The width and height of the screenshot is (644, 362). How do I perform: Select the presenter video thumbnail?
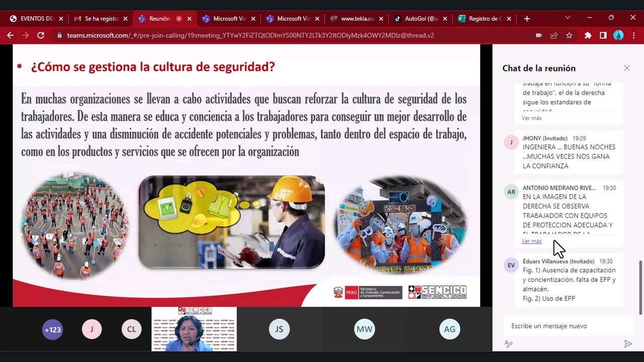(194, 329)
